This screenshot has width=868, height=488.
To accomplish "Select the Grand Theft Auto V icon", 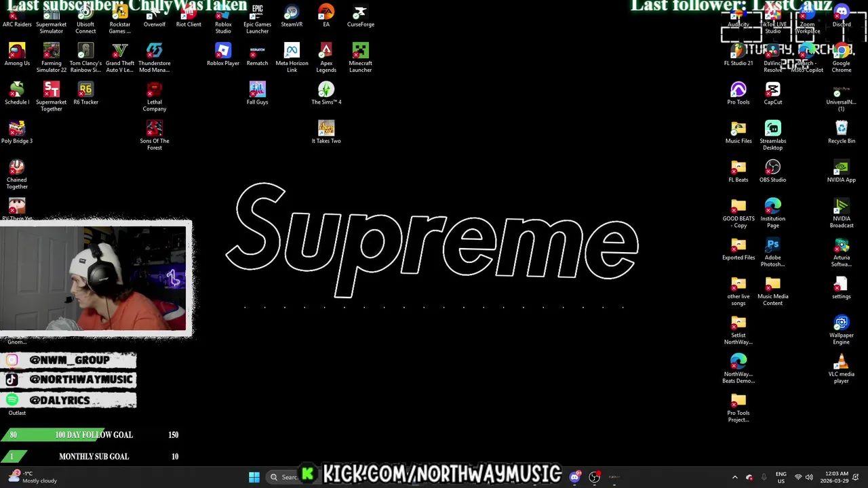I will (120, 58).
